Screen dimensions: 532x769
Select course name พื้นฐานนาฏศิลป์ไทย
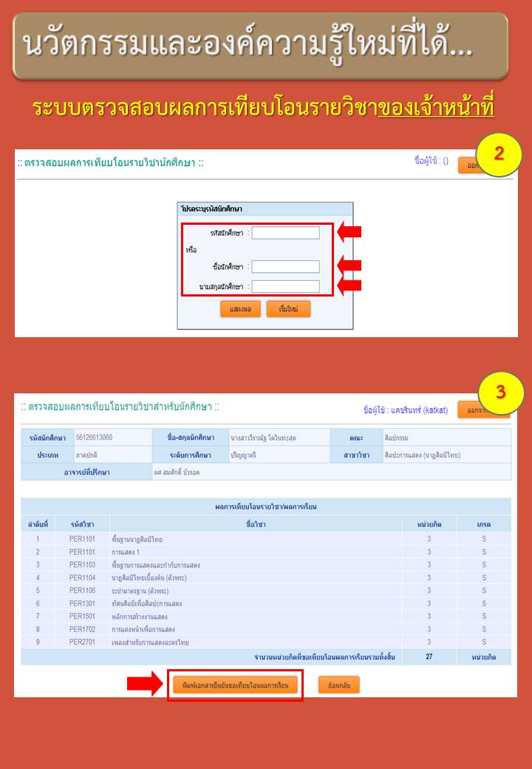coord(137,539)
